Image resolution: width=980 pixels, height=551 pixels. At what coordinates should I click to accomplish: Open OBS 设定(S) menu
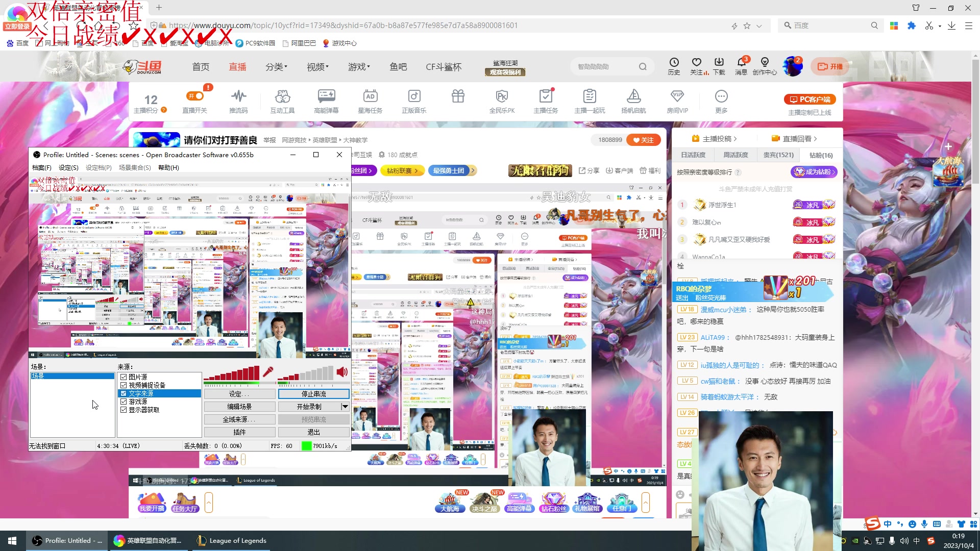click(68, 168)
